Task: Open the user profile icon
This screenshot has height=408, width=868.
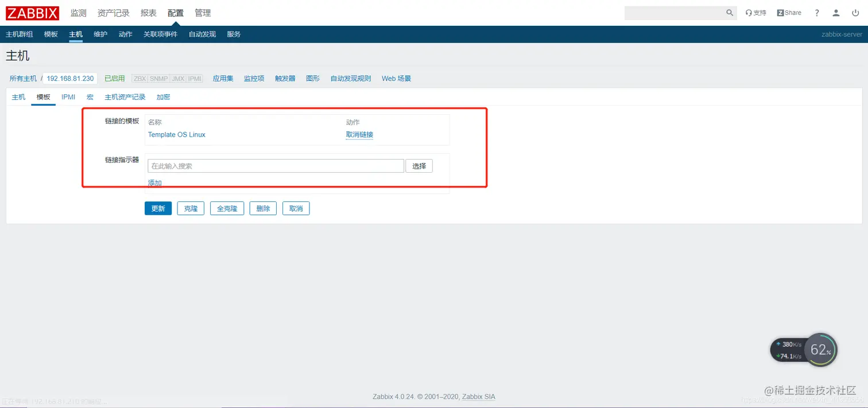Action: [836, 13]
